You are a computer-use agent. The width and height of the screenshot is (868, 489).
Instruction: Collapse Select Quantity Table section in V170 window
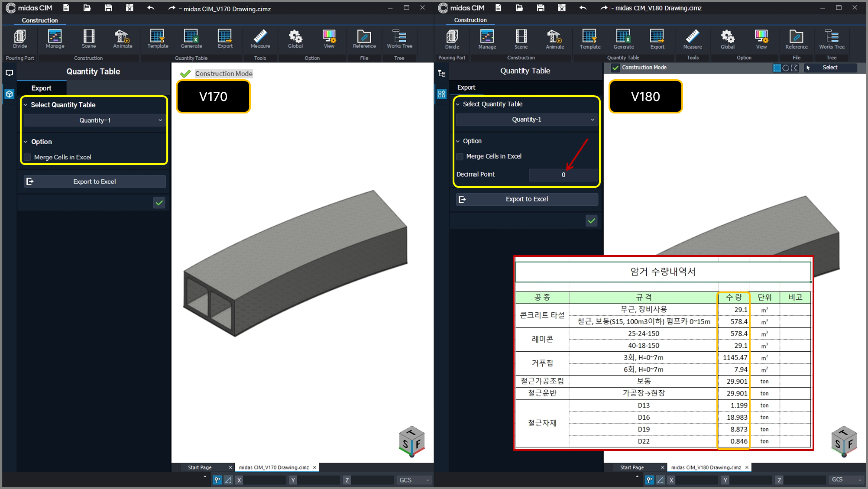point(26,105)
